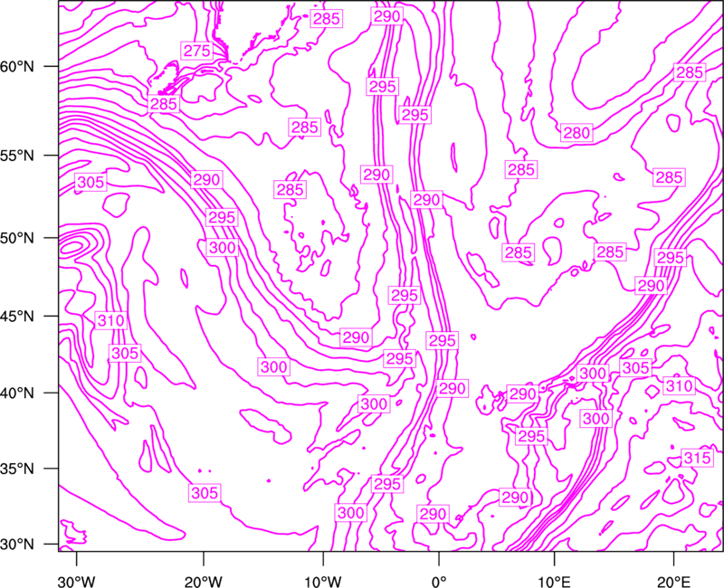The image size is (724, 588).
Task: Click the 310 contour label beside 45°N tick
Action: click(x=111, y=320)
